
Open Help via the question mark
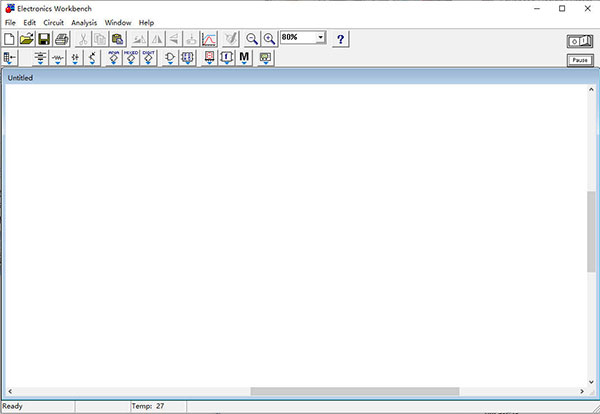coord(341,39)
